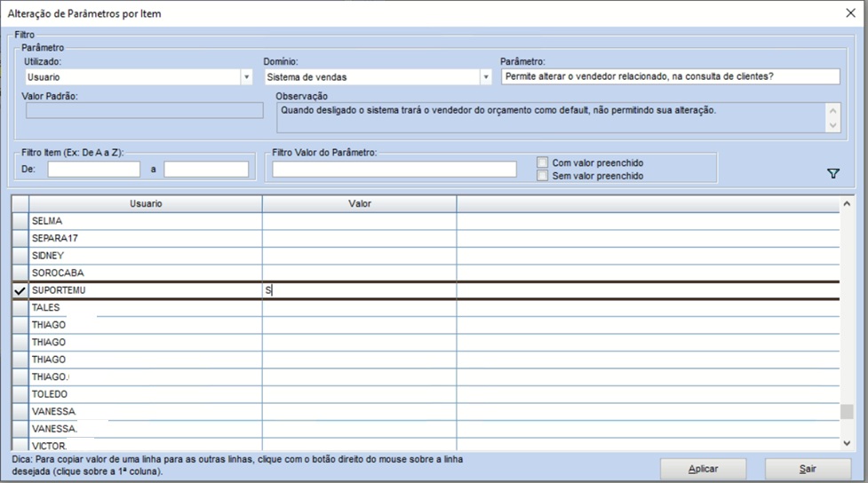Click the filter funnel icon

point(832,174)
